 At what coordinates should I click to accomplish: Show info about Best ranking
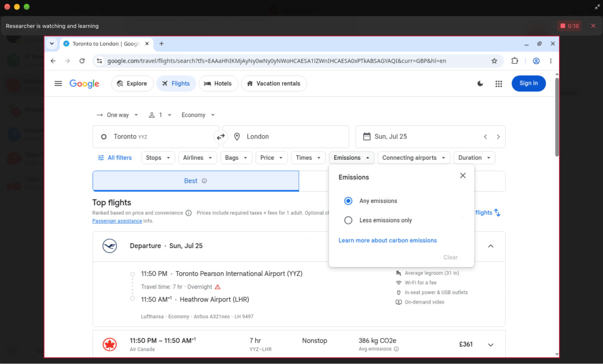click(x=204, y=181)
